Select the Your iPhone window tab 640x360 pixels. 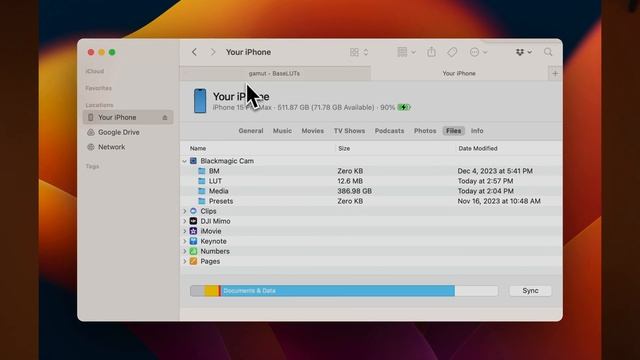[459, 73]
